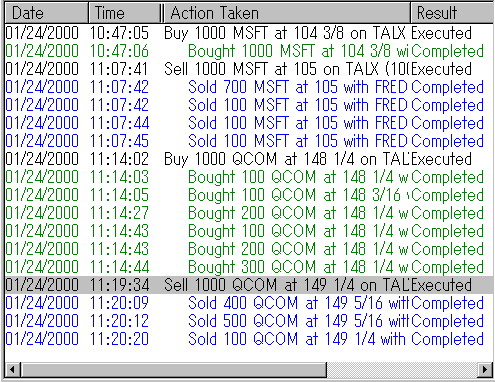
Task: Select row 'Bought 1000 MSFT at 104 3/8'
Action: pos(249,51)
